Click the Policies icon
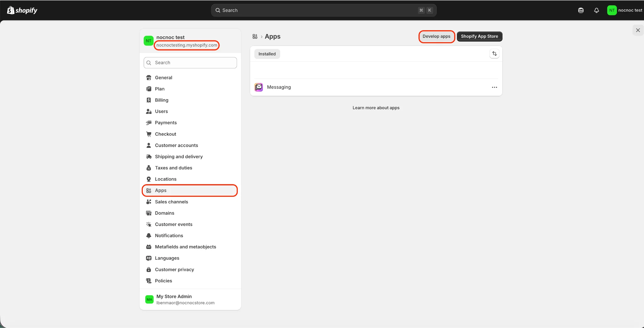Screen dimensions: 644x328 [x=149, y=281]
